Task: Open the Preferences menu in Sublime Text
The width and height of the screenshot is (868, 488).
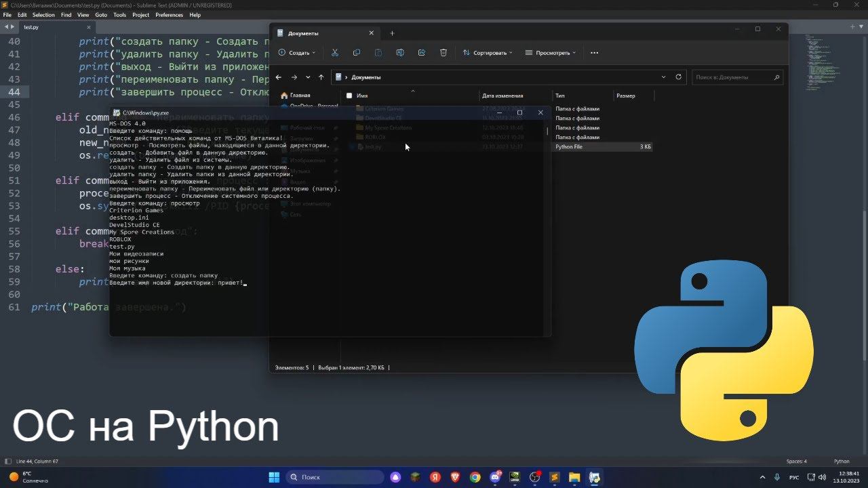Action: click(x=169, y=15)
